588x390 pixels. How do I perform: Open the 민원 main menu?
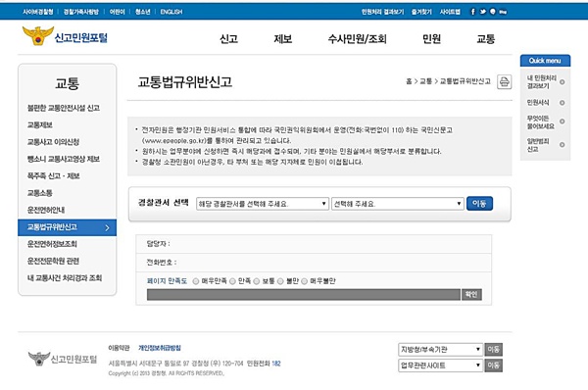point(431,39)
